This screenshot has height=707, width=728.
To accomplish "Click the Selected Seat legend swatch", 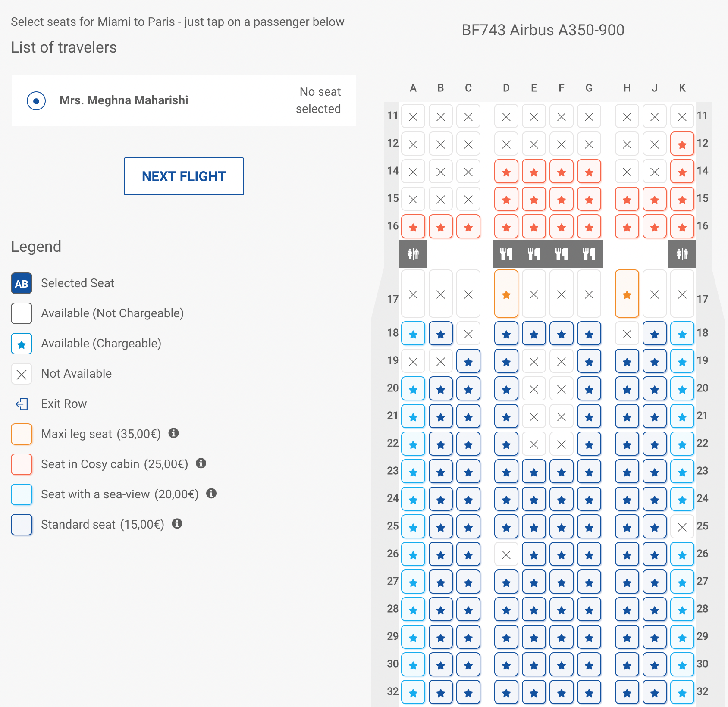I will [x=22, y=283].
